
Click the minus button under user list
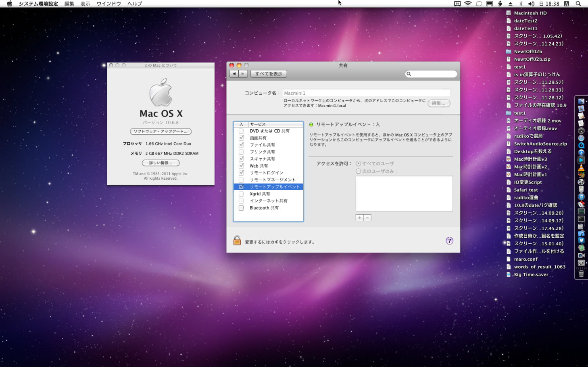tap(367, 218)
